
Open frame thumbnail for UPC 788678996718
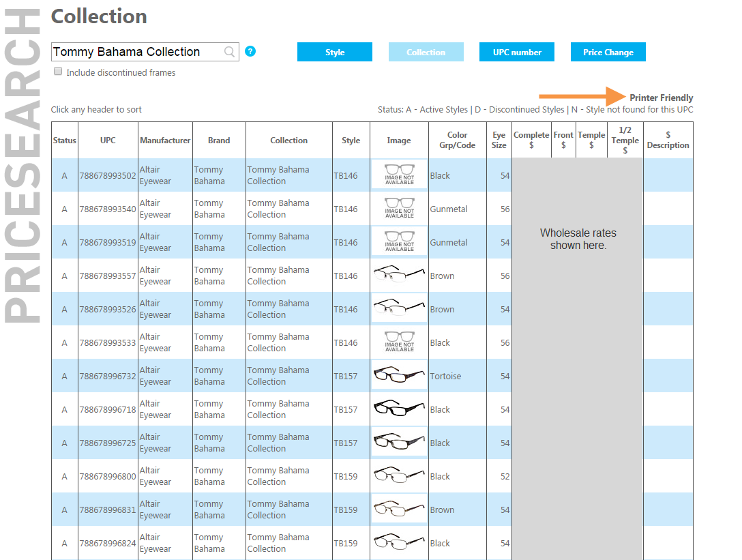click(x=400, y=409)
